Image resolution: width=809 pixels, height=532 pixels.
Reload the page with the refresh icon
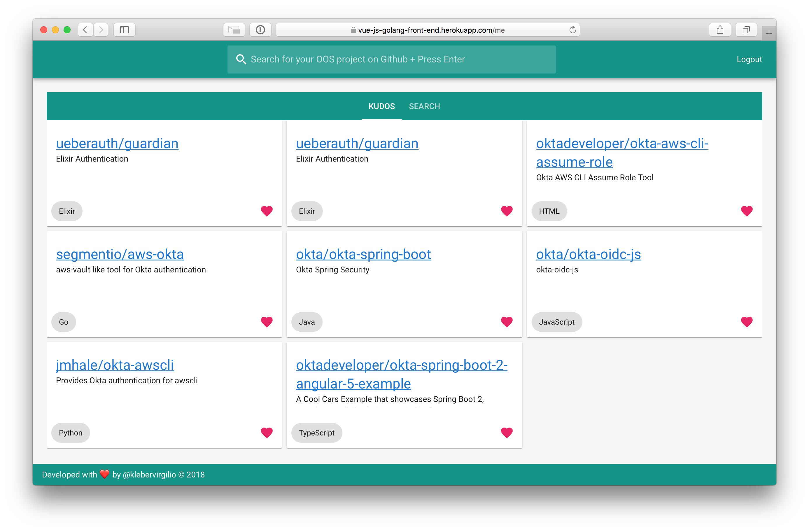(572, 30)
